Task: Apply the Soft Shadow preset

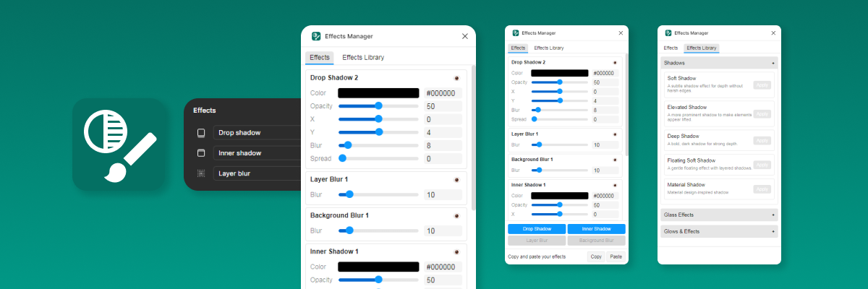Action: click(x=762, y=85)
